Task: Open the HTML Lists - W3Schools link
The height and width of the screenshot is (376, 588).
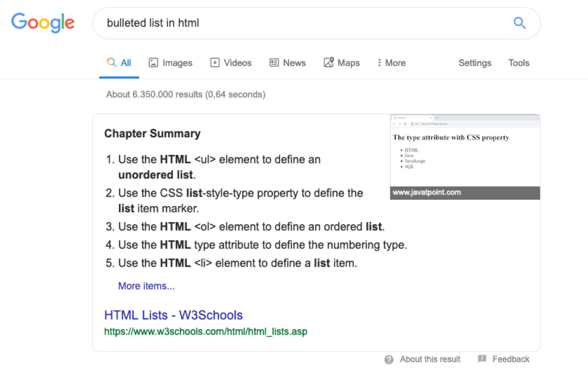Action: click(x=173, y=315)
